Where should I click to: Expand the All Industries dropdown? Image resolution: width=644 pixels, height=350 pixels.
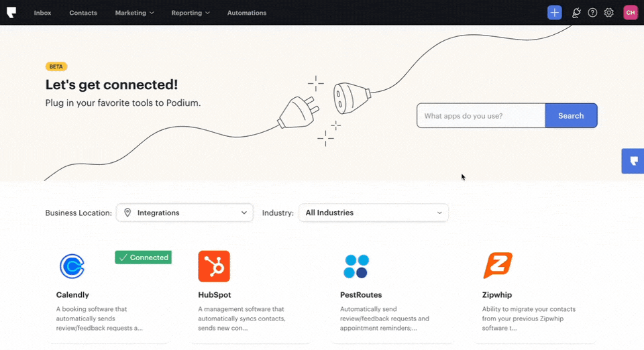pos(373,213)
